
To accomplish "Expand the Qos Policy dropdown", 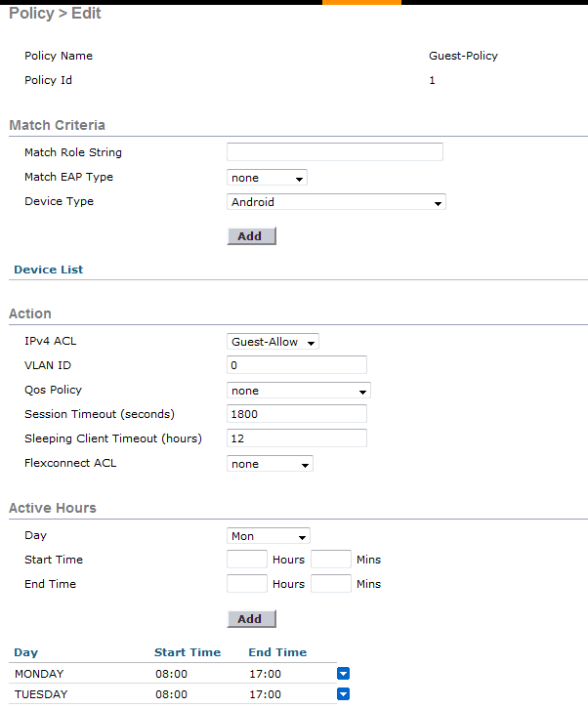I will tap(299, 391).
